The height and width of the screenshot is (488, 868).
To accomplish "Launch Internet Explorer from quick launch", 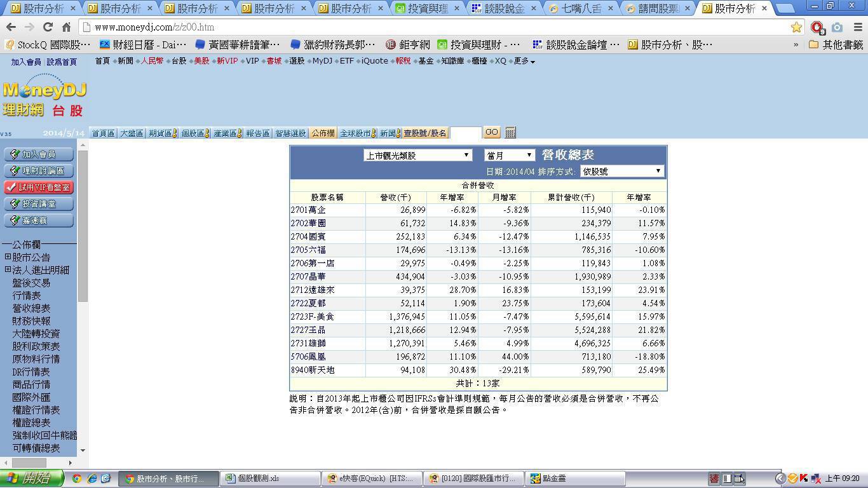I will (92, 478).
